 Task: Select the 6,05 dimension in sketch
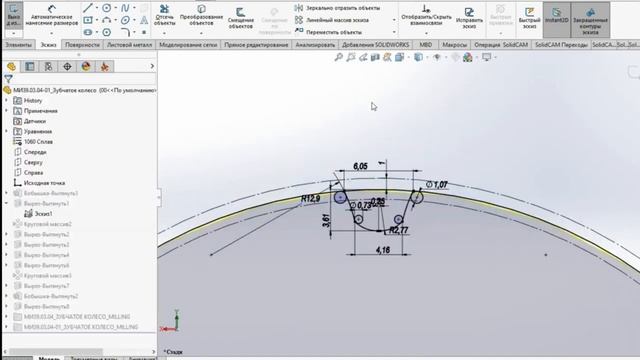pos(360,166)
